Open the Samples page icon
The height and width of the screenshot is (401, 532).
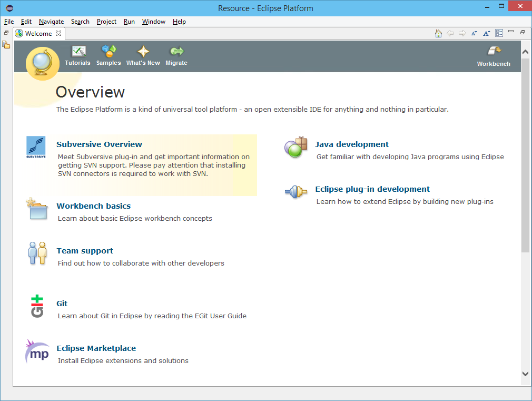point(109,51)
